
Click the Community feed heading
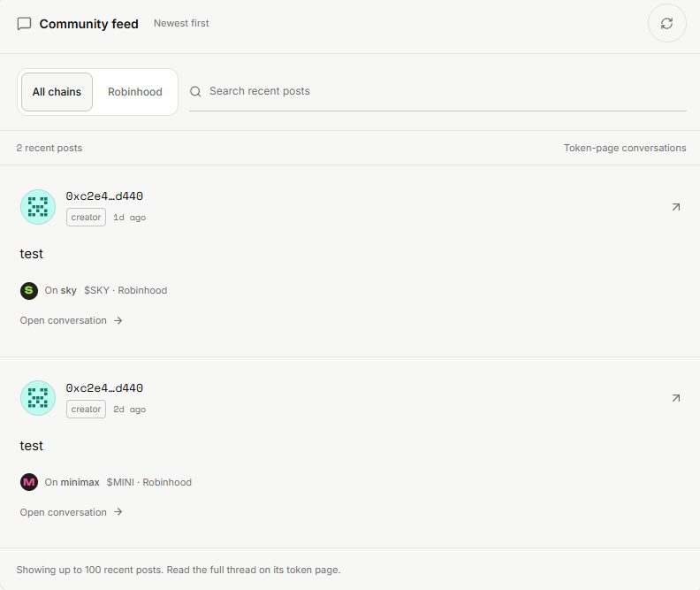coord(89,24)
